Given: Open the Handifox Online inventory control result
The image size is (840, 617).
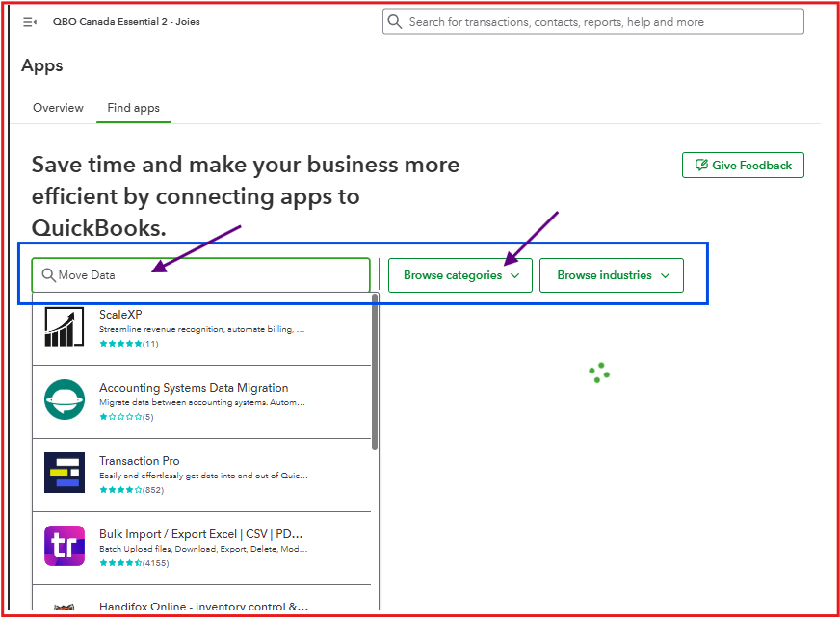Looking at the screenshot, I should tap(201, 599).
